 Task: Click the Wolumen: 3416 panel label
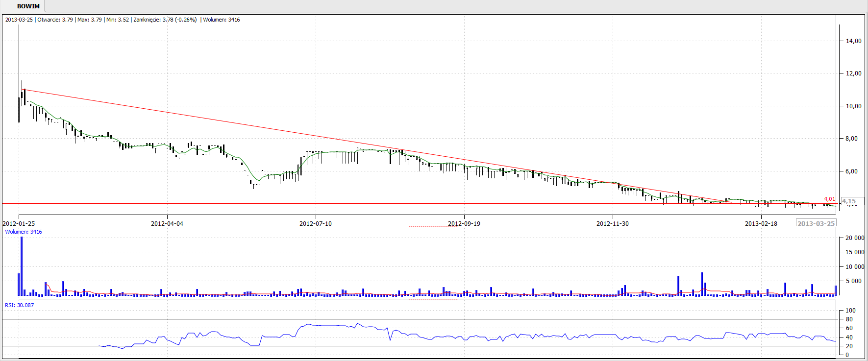coord(24,232)
